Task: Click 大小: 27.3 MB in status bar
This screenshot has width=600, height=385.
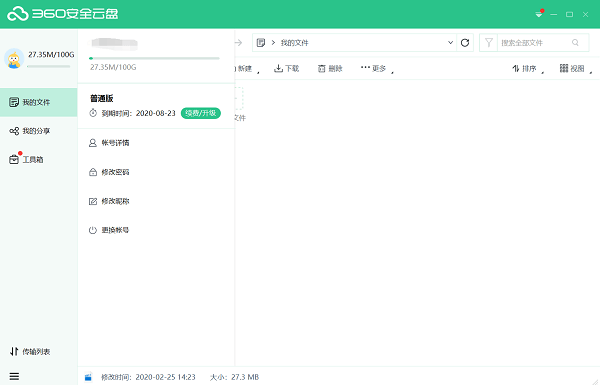Action: tap(235, 377)
